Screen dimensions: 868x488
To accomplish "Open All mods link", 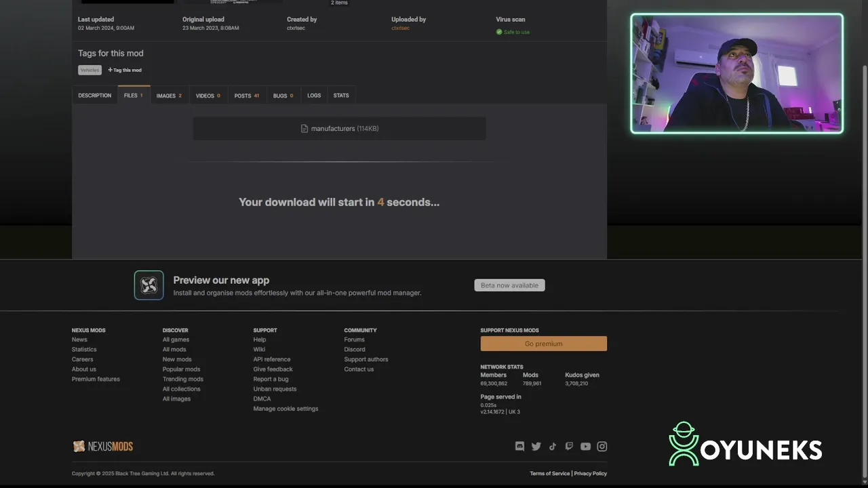I will (174, 350).
